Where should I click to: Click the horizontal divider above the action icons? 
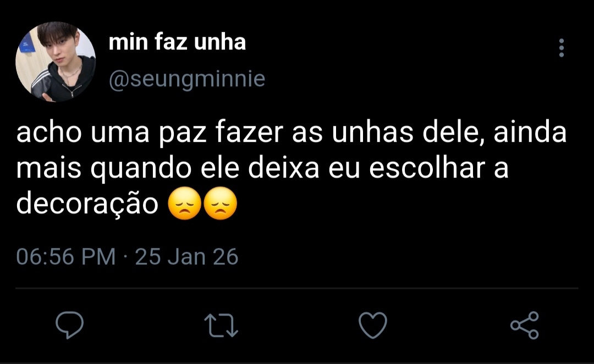(297, 288)
